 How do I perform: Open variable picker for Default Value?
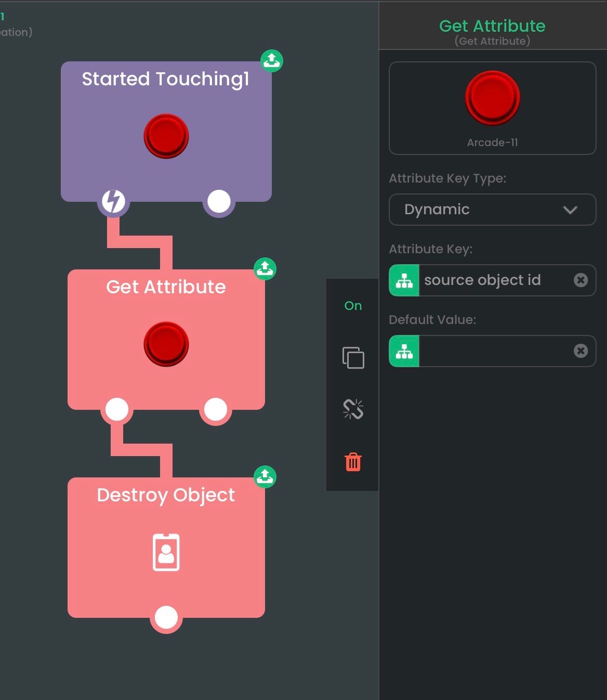click(404, 351)
